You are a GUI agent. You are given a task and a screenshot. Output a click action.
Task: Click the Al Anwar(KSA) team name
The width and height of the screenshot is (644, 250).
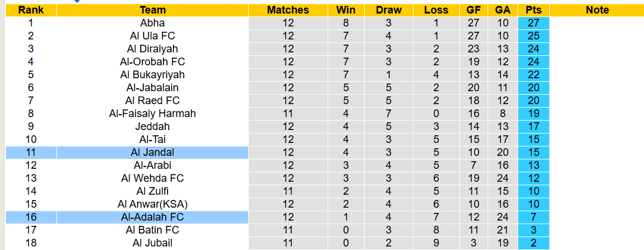[152, 204]
